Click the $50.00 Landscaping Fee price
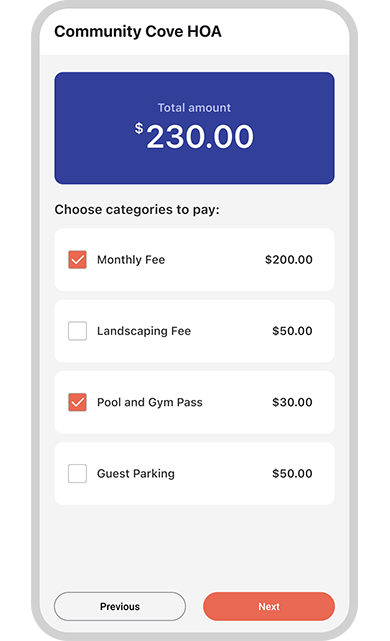390x641 pixels. tap(292, 331)
